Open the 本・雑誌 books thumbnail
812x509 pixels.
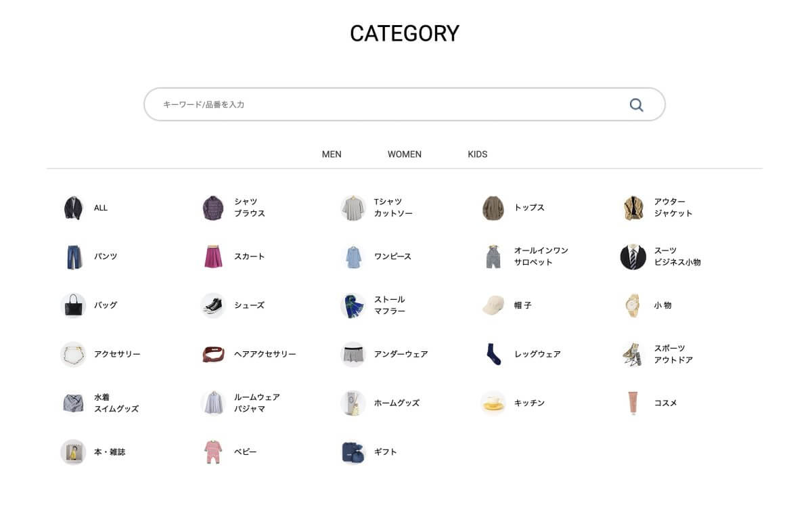pyautogui.click(x=73, y=451)
